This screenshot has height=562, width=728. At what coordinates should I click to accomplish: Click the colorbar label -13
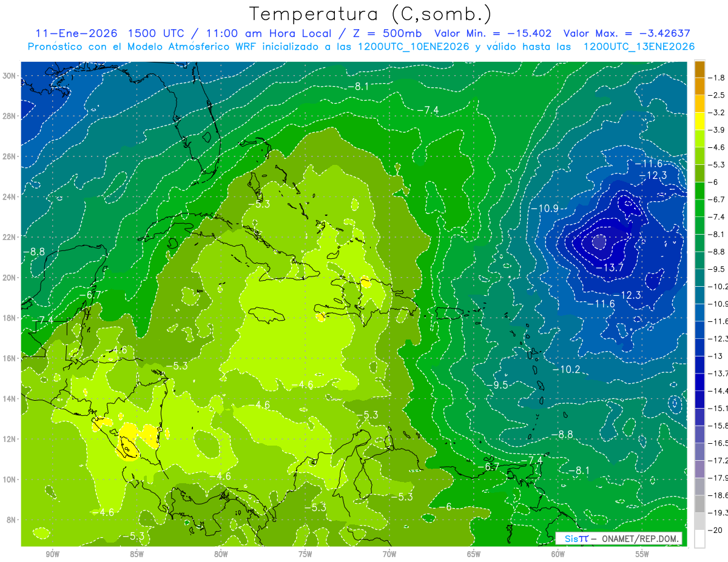point(715,355)
